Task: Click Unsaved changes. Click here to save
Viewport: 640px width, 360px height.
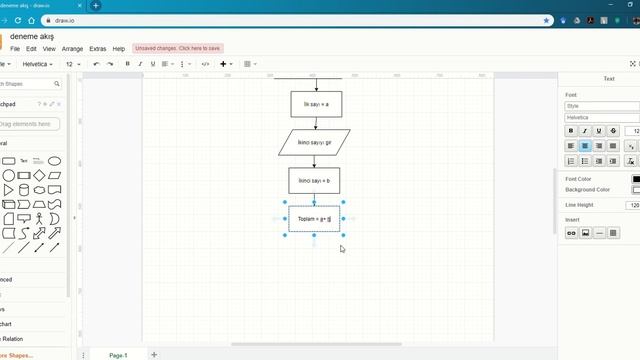Action: (x=178, y=48)
